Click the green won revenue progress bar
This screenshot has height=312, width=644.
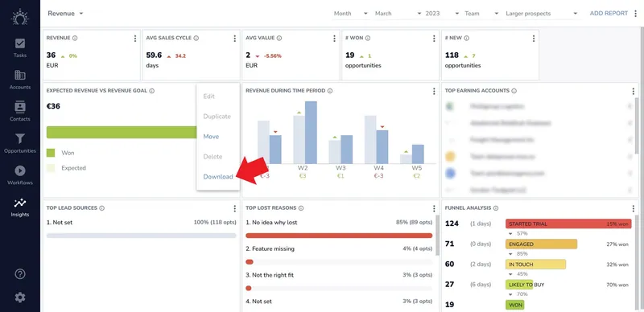tap(122, 132)
